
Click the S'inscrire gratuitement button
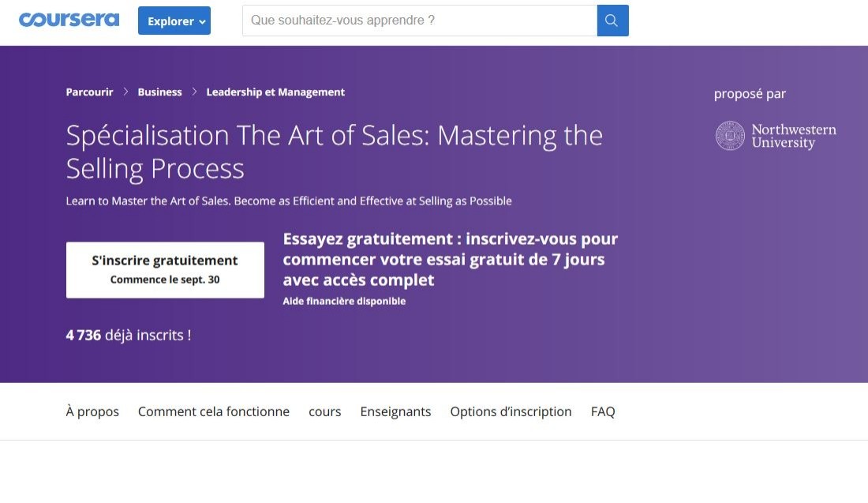pyautogui.click(x=165, y=270)
